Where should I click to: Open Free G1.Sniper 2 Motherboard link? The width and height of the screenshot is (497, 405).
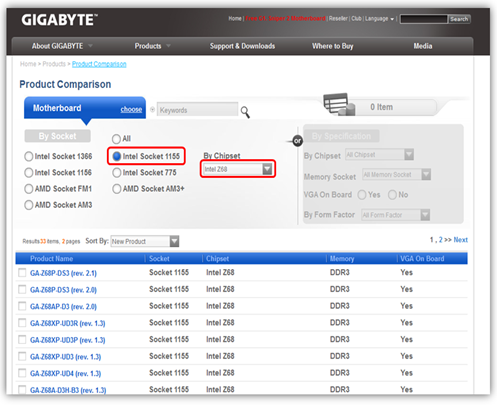[x=285, y=19]
